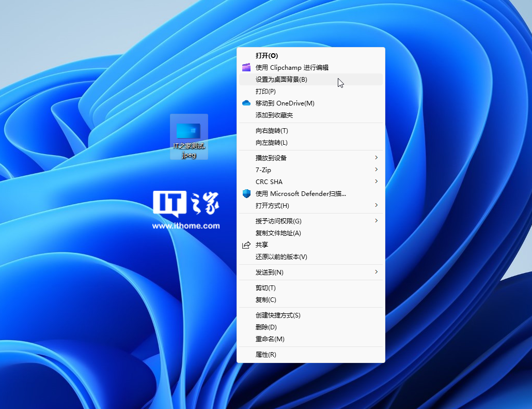Open 属性(R) from the context menu
The width and height of the screenshot is (532, 409).
click(311, 355)
